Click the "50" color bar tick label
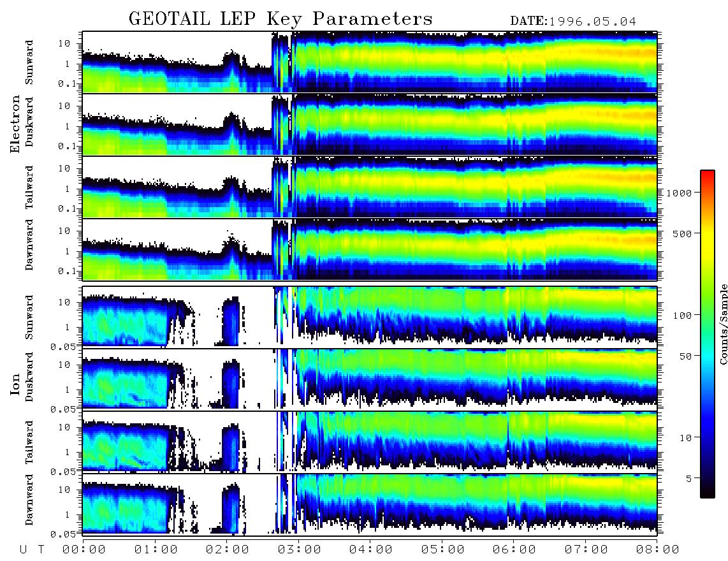Viewport: 728px width, 561px height. [685, 356]
